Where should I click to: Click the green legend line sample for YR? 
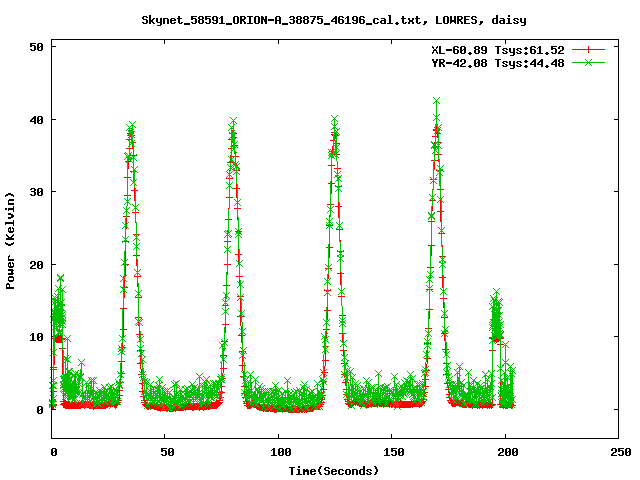click(588, 62)
